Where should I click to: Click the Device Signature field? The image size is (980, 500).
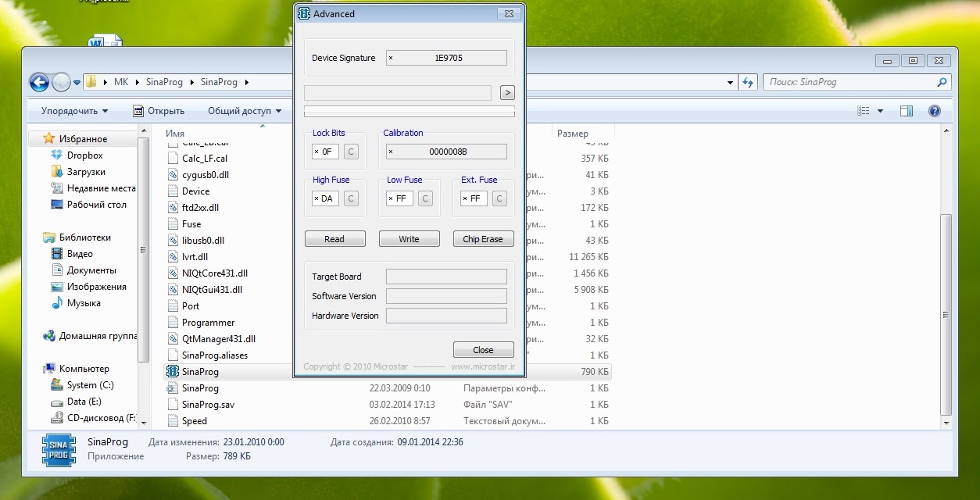tap(447, 58)
